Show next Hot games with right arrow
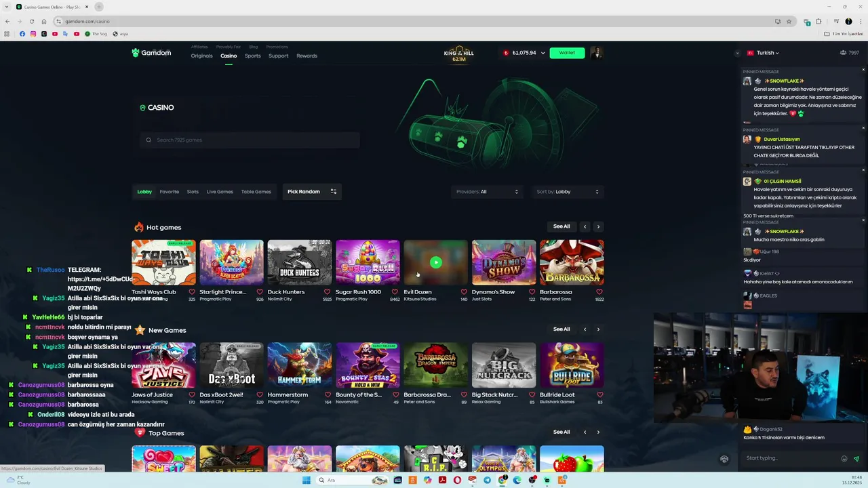868x488 pixels. 598,226
